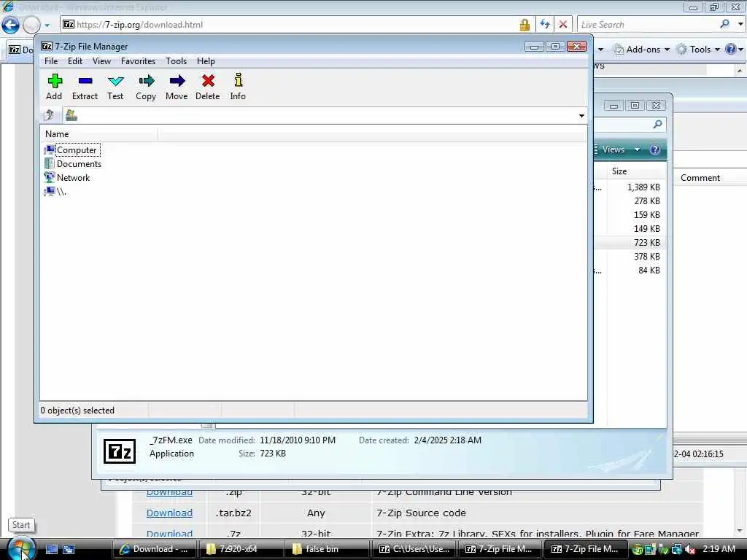Open the Help menu
Screen dimensions: 747x560
[206, 61]
